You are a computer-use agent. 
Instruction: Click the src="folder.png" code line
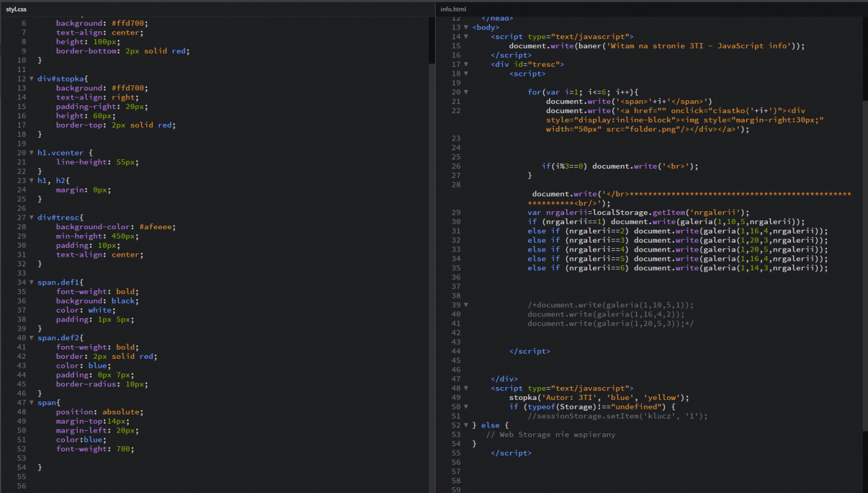coord(648,130)
